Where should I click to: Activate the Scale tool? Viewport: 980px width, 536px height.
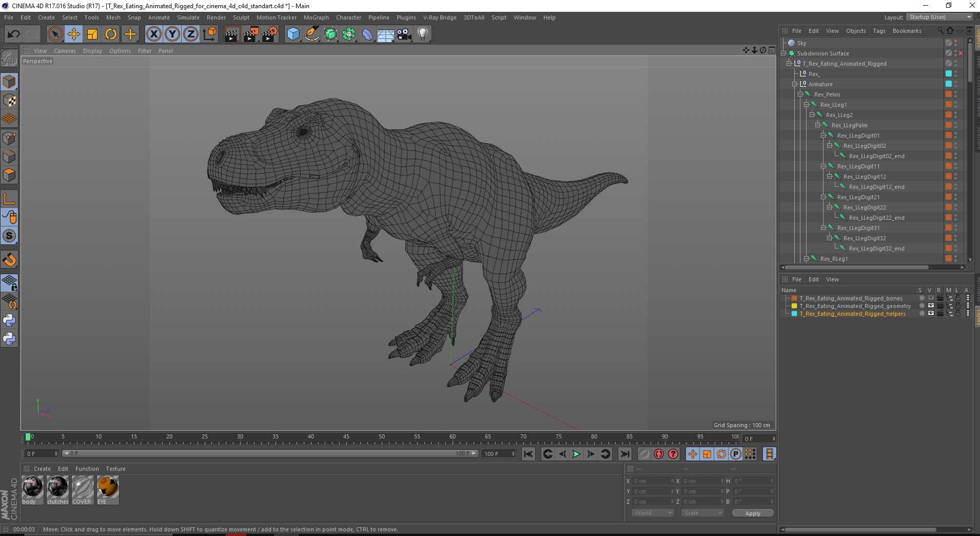92,34
